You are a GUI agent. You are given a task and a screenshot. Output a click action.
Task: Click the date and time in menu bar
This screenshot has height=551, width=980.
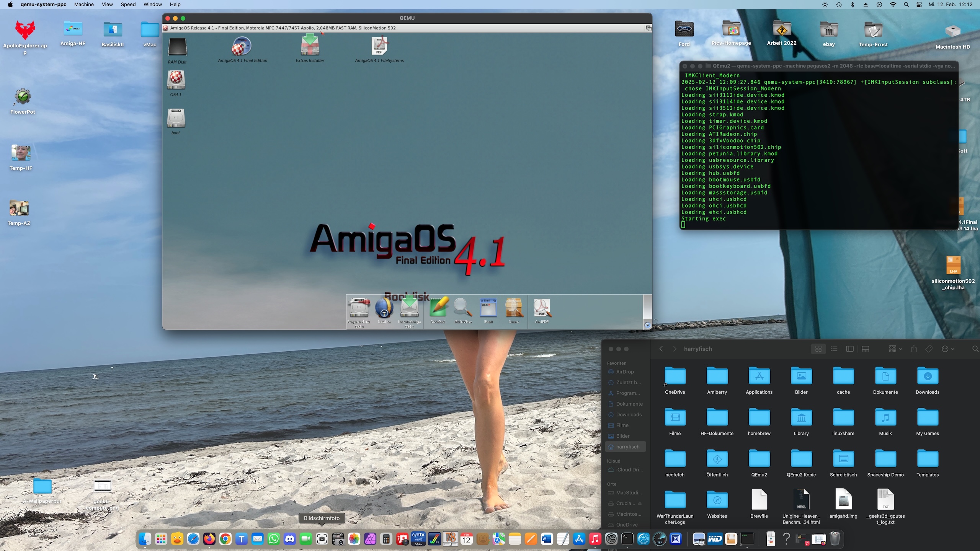click(951, 5)
